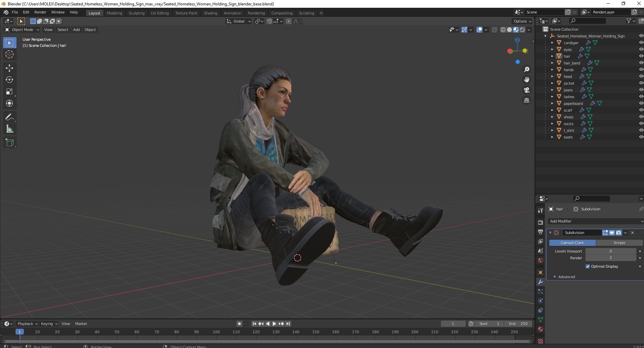Open the Scene properties tab

coord(540,251)
